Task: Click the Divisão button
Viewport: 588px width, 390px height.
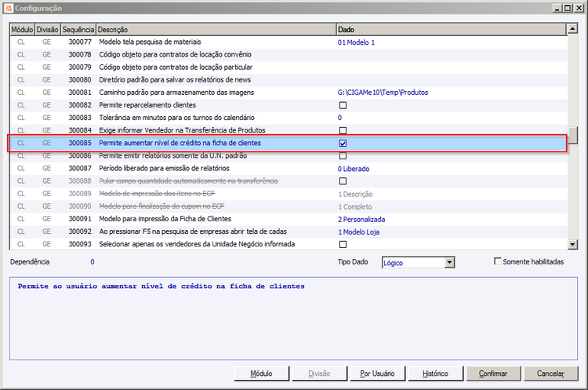Action: pyautogui.click(x=320, y=374)
